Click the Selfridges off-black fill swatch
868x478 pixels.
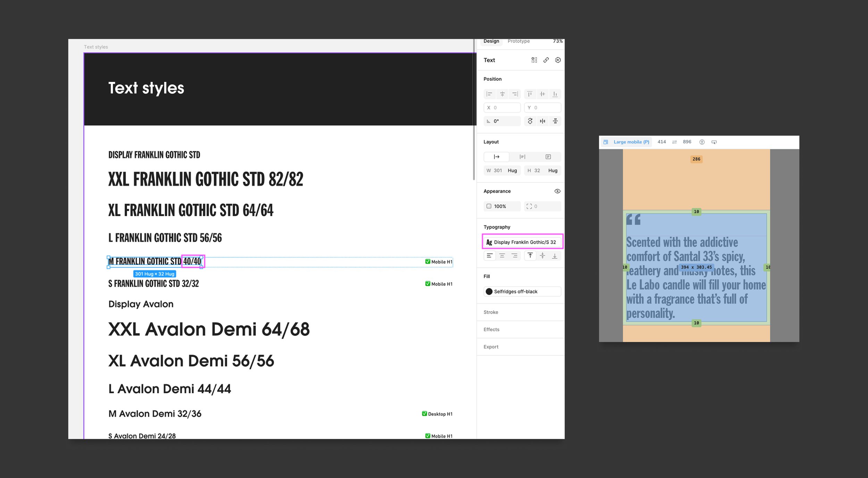[x=489, y=291]
